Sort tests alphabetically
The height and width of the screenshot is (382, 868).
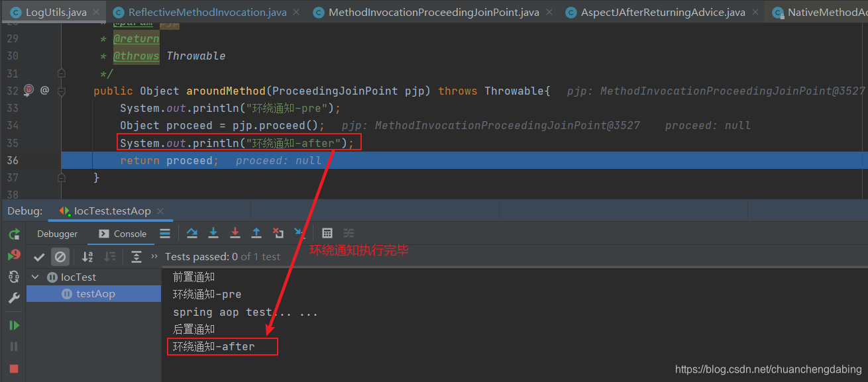(87, 257)
